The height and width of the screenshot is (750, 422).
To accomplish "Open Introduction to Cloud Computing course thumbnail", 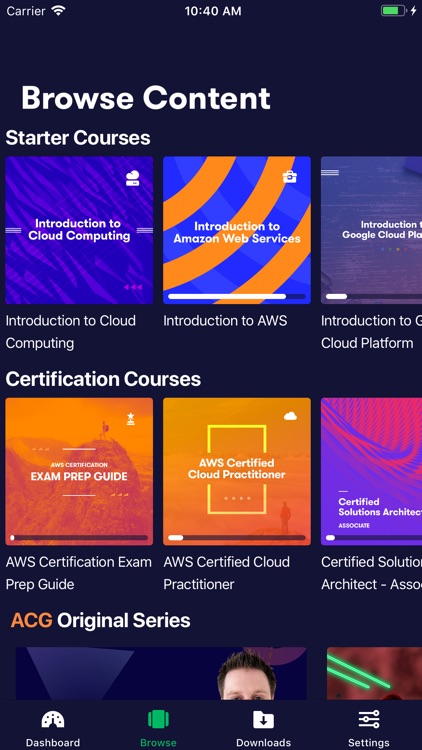I will point(79,230).
